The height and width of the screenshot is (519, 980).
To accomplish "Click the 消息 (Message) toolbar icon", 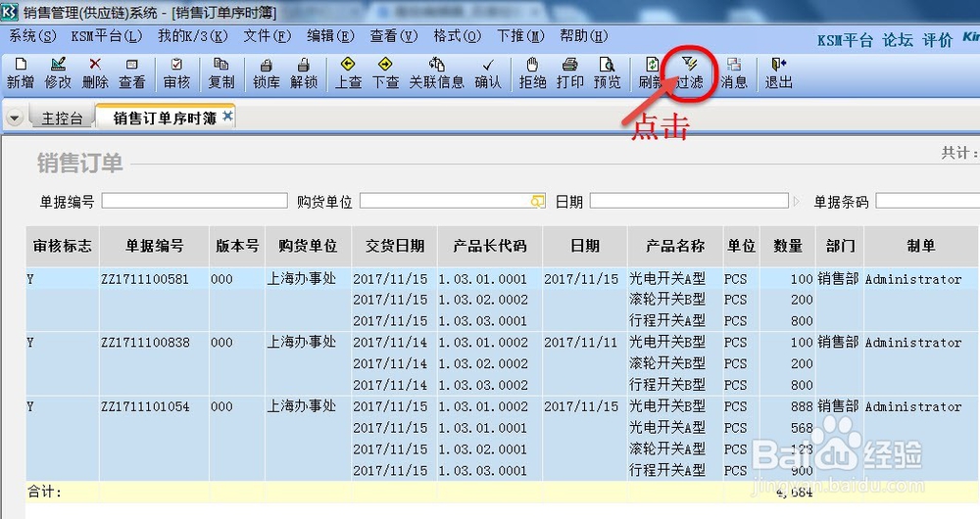I will (734, 73).
